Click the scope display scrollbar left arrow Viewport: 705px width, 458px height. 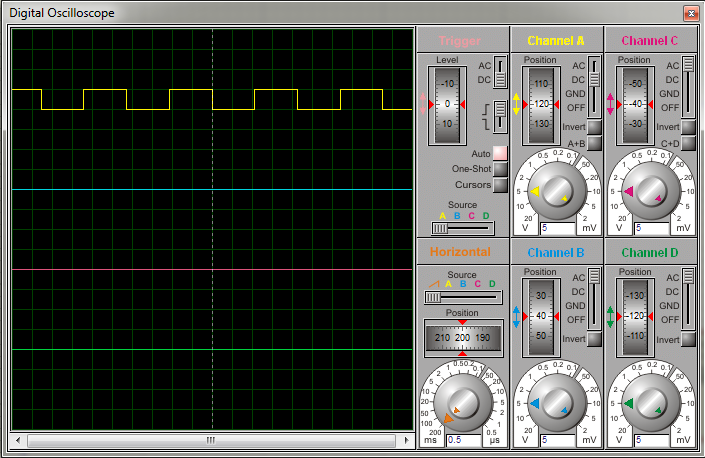coord(18,440)
